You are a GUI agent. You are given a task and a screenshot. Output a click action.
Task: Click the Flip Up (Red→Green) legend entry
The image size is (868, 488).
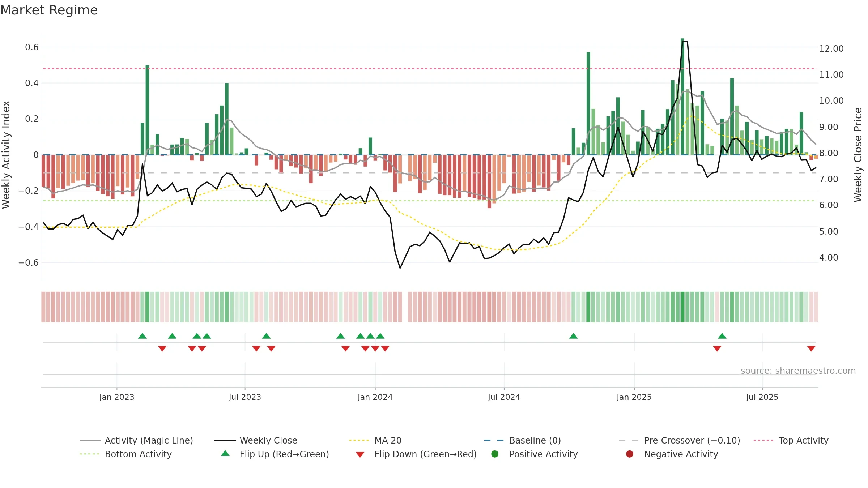click(x=275, y=454)
